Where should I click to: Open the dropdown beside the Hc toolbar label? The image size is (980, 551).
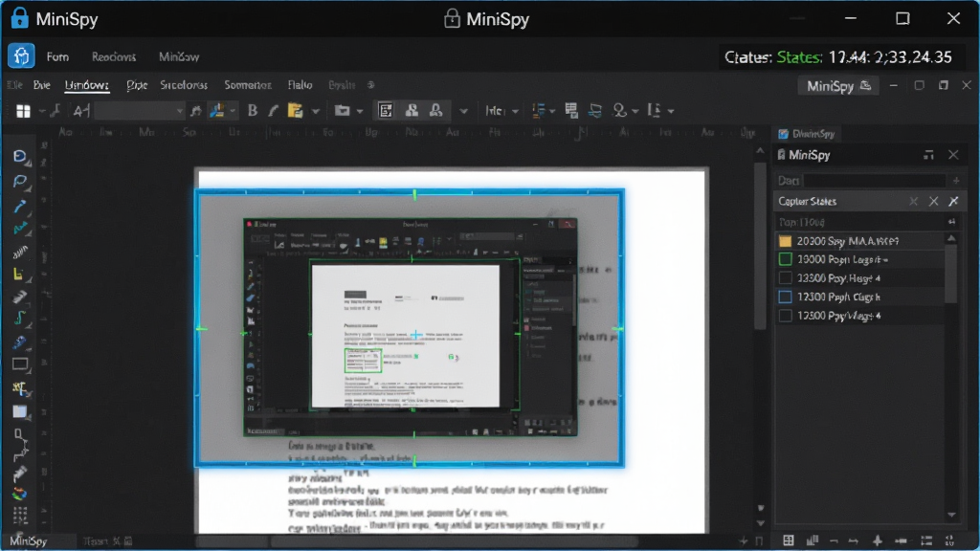(515, 111)
